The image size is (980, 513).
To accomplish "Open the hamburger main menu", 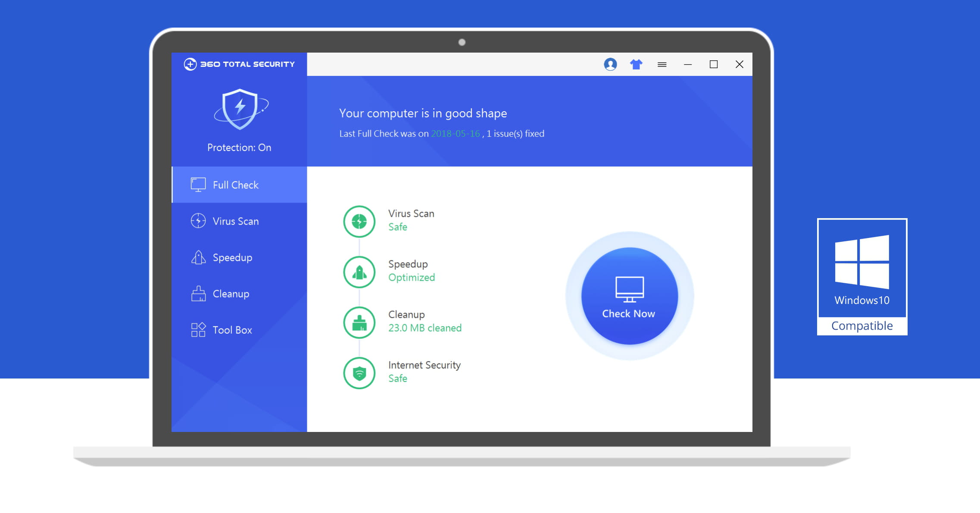I will coord(662,65).
